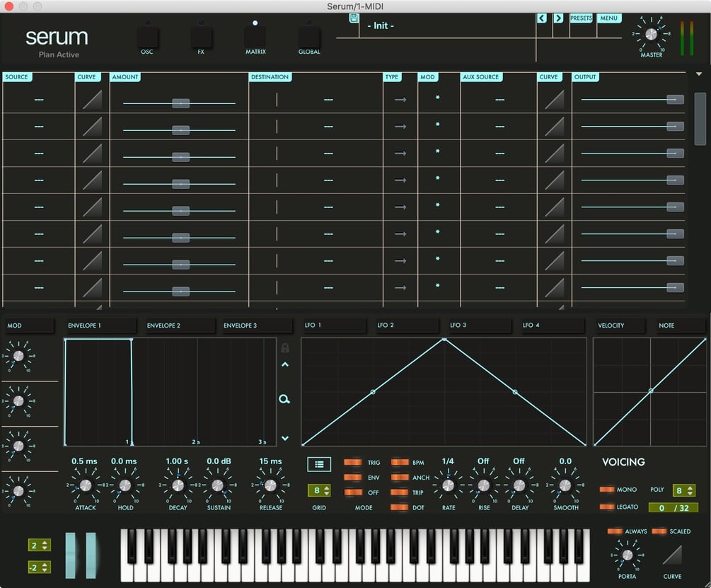The height and width of the screenshot is (588, 711).
Task: Click the first row's source curve icon
Action: [x=92, y=100]
